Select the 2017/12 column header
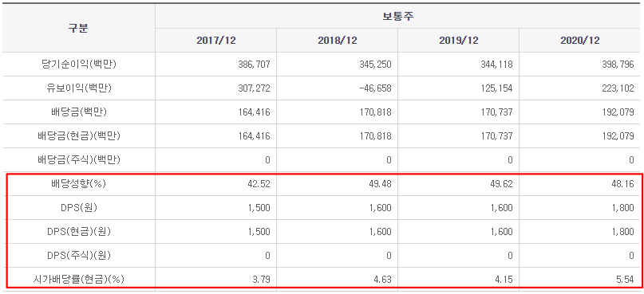Image resolution: width=644 pixels, height=294 pixels. pyautogui.click(x=216, y=41)
